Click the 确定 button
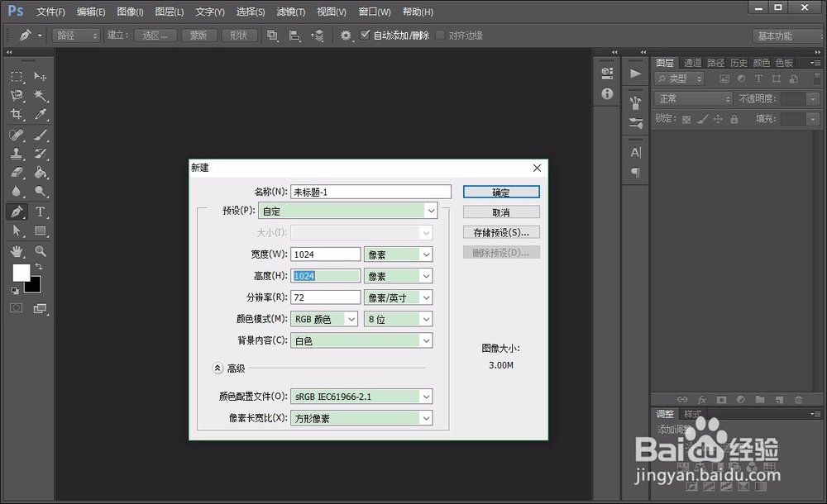 [501, 192]
